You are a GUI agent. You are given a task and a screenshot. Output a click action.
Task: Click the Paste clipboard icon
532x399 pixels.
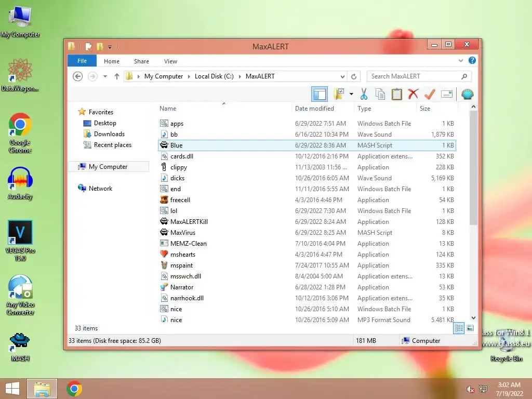click(x=396, y=94)
